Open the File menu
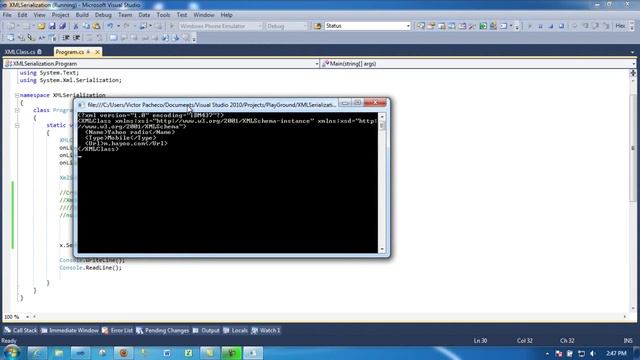Viewport: 640px width, 360px height. tap(7, 15)
